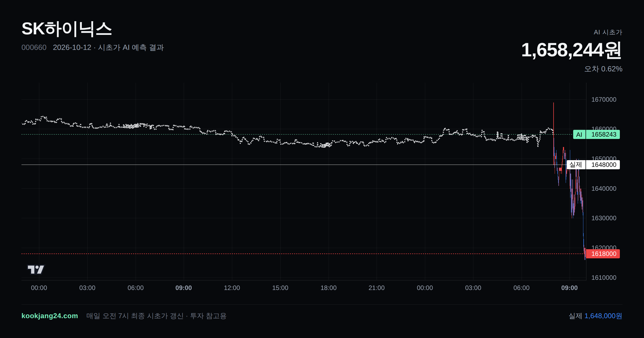Click the 1630000 price axis label
Image resolution: width=644 pixels, height=338 pixels.
coord(604,218)
